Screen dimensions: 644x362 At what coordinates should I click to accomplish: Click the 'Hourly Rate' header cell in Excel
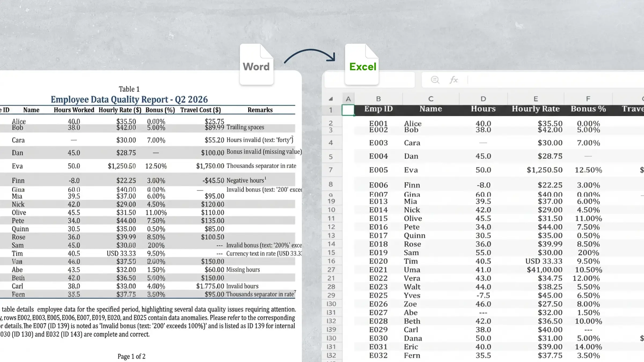point(536,109)
